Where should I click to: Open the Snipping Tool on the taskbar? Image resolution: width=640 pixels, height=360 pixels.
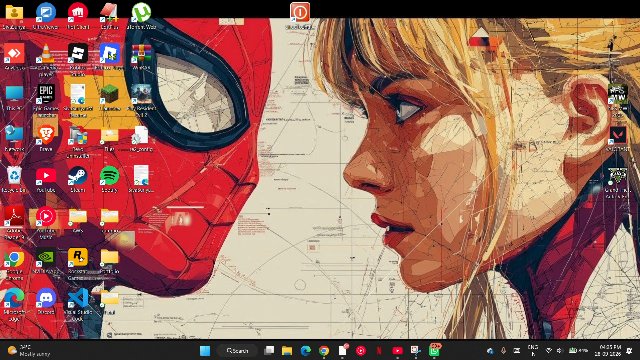pyautogui.click(x=416, y=351)
